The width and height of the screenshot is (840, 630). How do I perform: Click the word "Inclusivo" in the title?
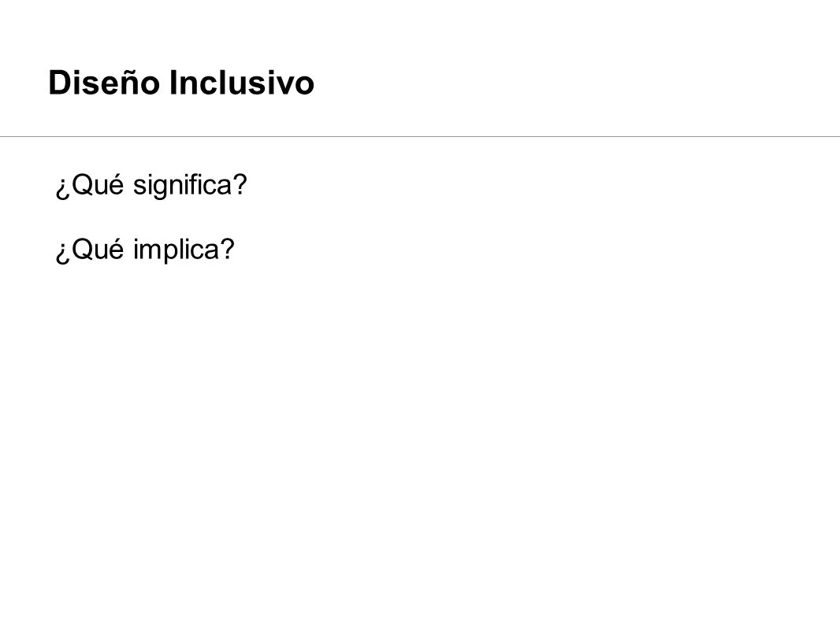click(242, 83)
